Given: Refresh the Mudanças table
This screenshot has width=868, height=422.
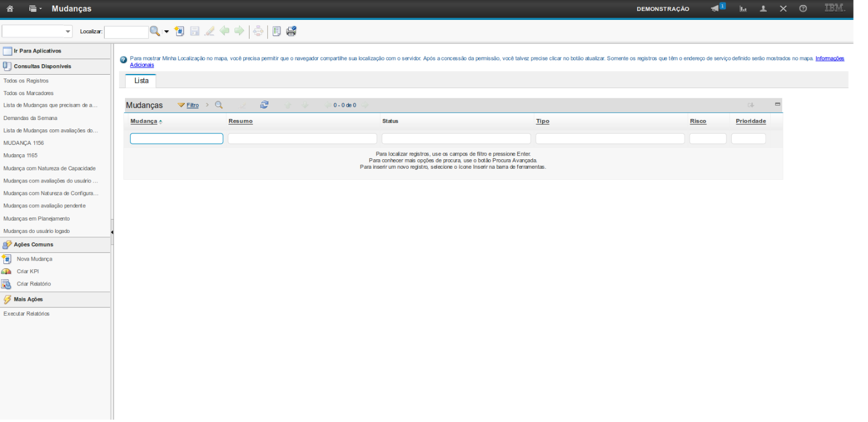Looking at the screenshot, I should [x=264, y=105].
